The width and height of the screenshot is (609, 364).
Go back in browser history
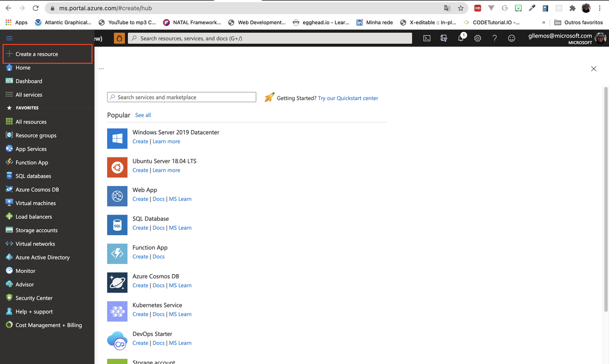8,8
